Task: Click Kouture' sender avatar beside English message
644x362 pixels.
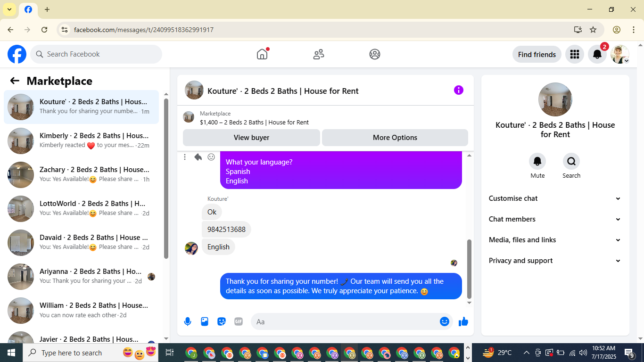Action: (x=191, y=248)
